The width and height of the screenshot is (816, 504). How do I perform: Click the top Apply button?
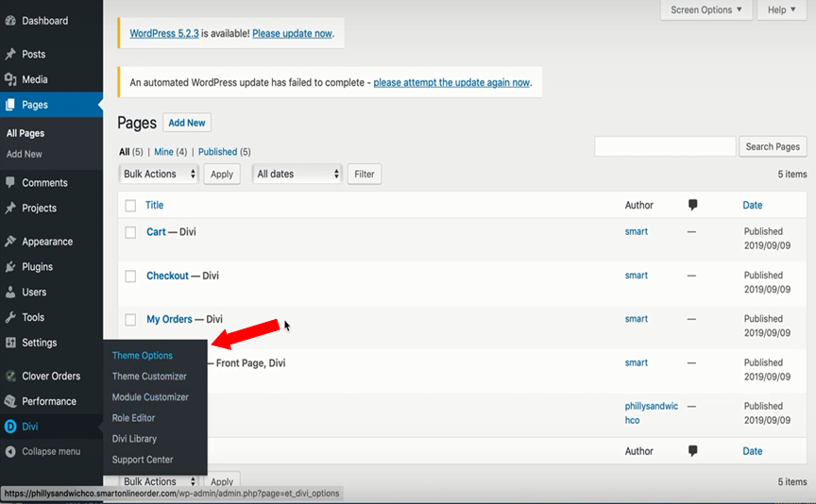(x=222, y=175)
